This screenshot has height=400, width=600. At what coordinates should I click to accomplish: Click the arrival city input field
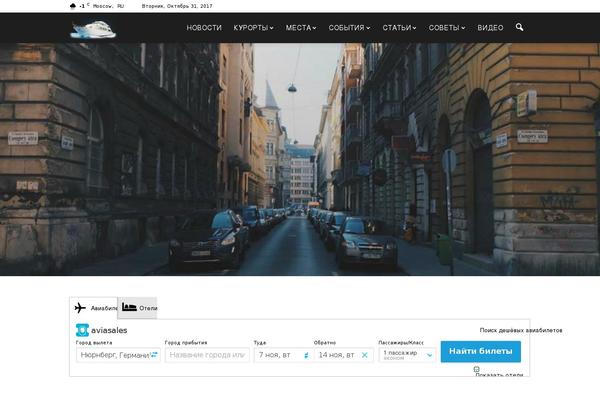tap(207, 355)
